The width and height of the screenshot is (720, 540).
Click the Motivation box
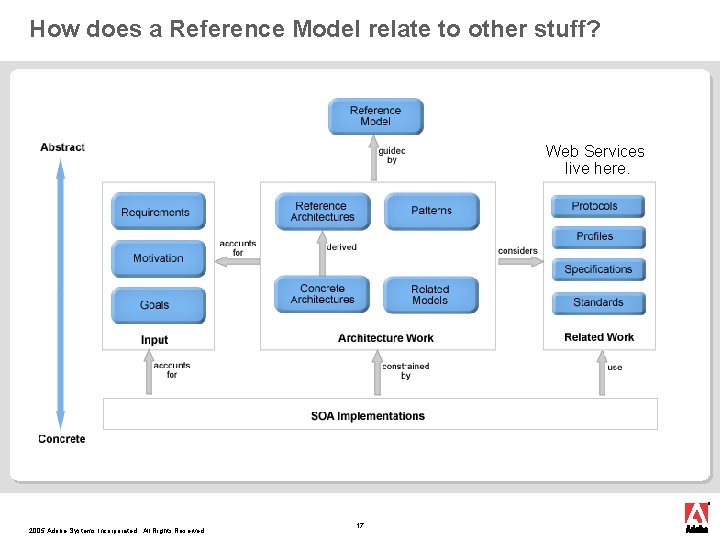tap(158, 259)
